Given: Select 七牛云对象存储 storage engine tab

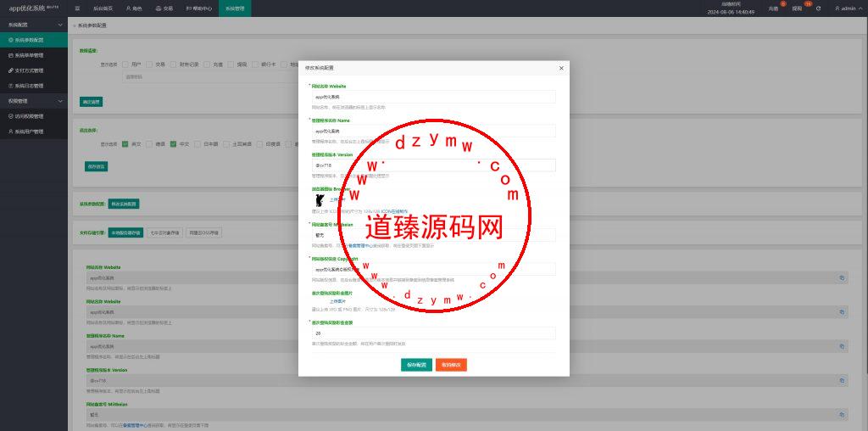Looking at the screenshot, I should point(165,232).
